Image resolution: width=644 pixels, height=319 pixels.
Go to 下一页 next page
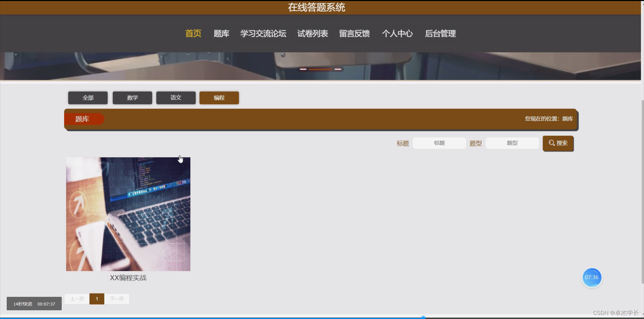tap(117, 299)
